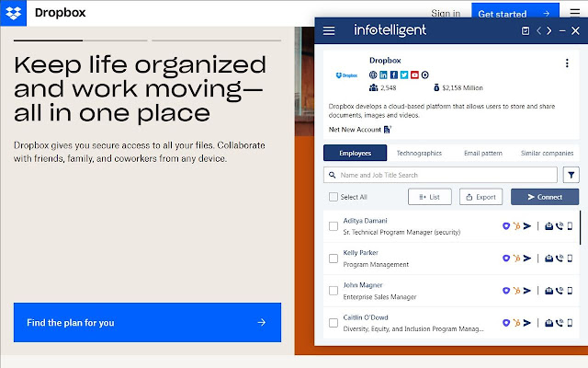Click the employee count 2,548
The image size is (588, 368).
[388, 88]
